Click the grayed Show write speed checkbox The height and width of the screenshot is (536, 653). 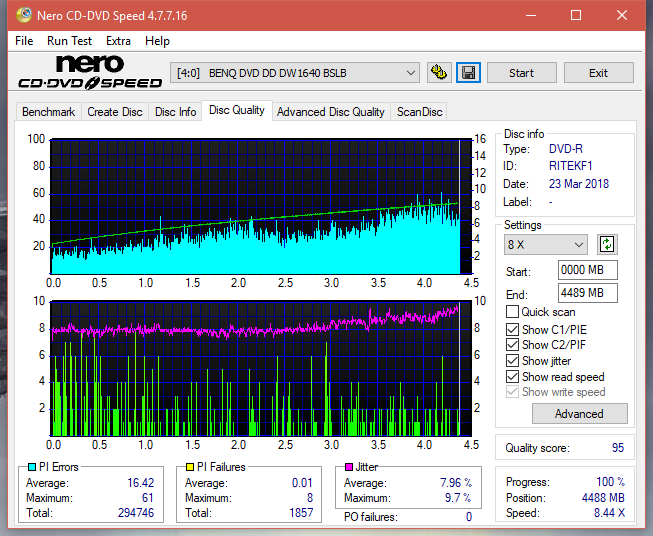512,392
